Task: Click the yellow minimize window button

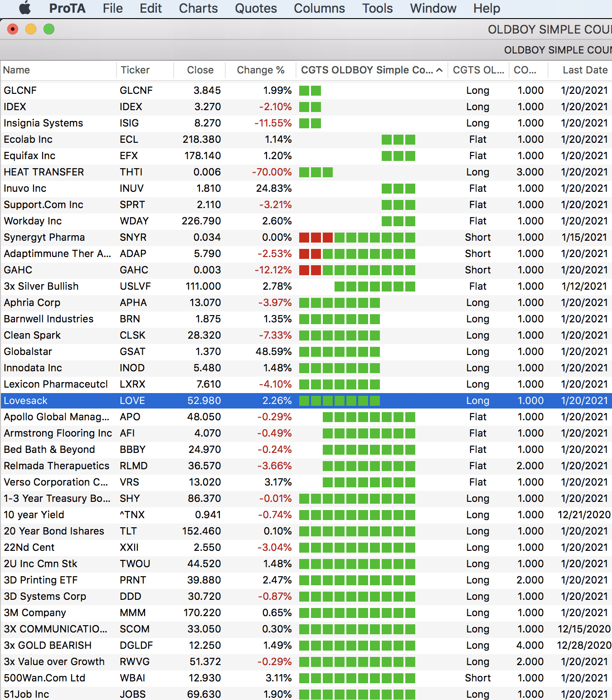Action: [31, 29]
